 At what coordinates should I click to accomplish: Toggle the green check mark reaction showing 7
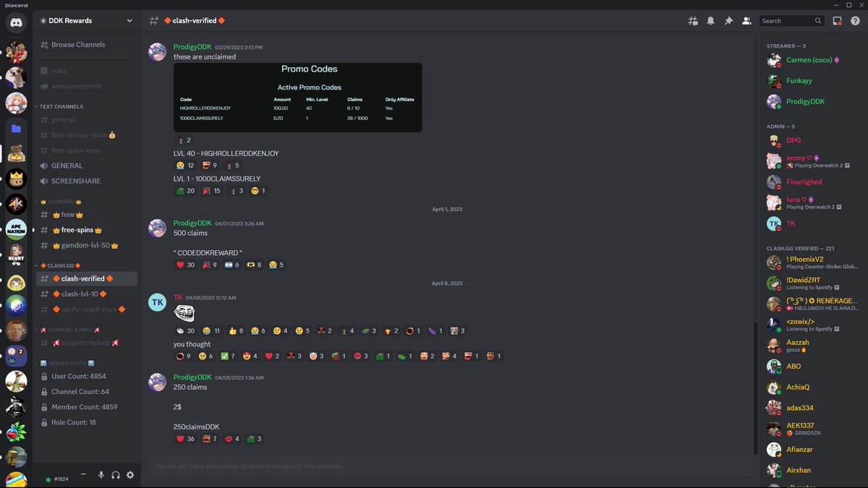coord(229,356)
